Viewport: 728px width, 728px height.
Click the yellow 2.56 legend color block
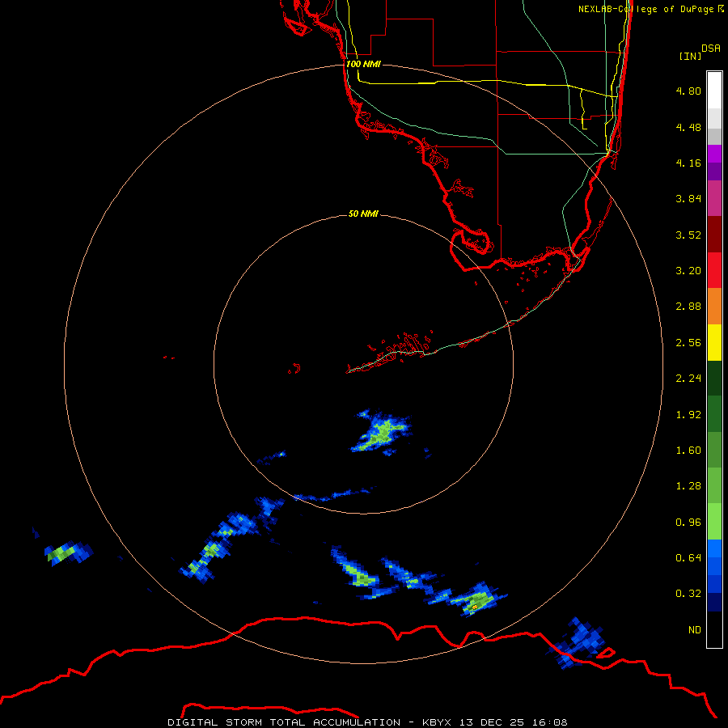pyautogui.click(x=714, y=342)
